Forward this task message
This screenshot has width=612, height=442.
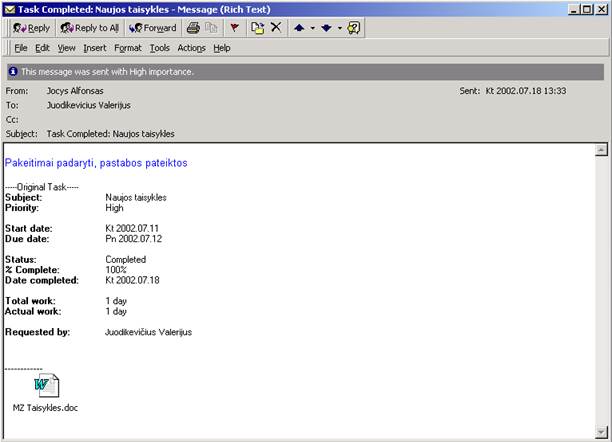[153, 28]
